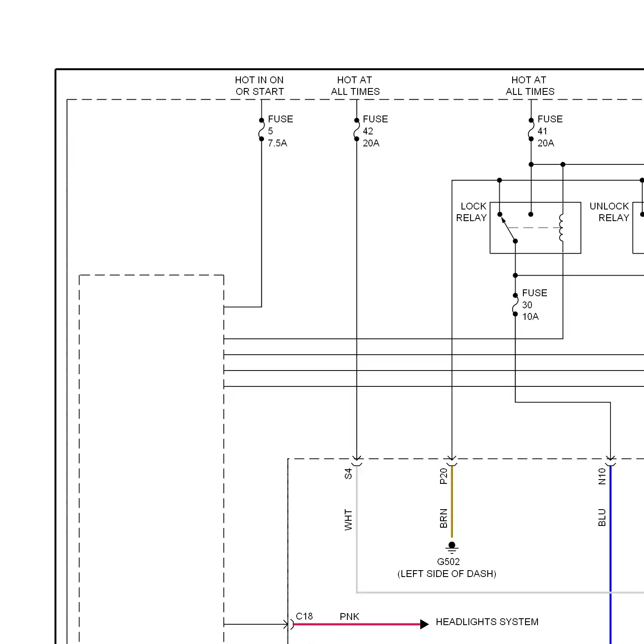The height and width of the screenshot is (644, 644).
Task: Click the FUSE 42 20A label
Action: click(375, 131)
